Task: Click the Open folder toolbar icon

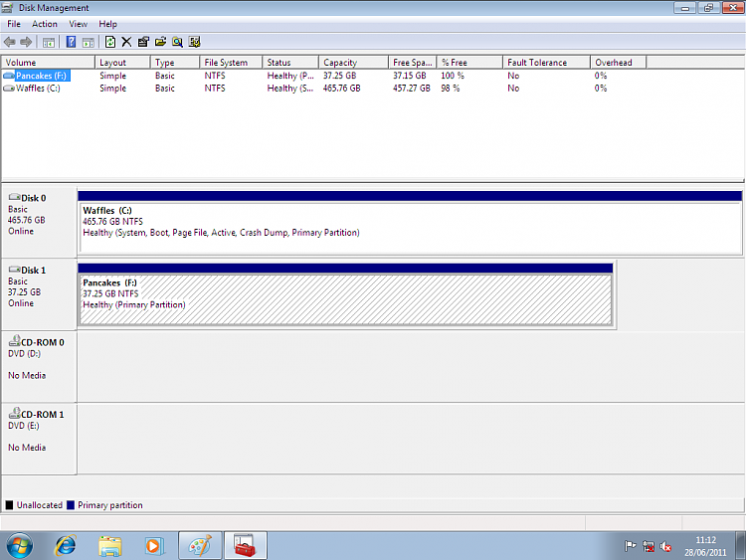Action: pyautogui.click(x=161, y=42)
